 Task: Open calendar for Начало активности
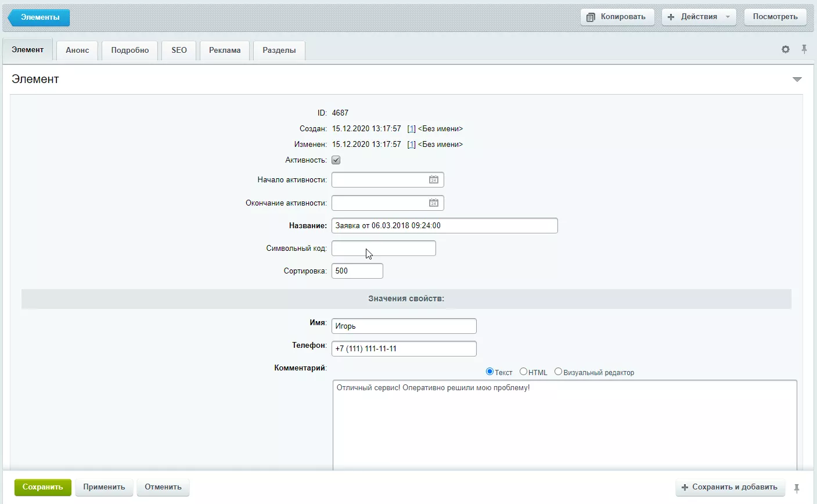click(434, 180)
